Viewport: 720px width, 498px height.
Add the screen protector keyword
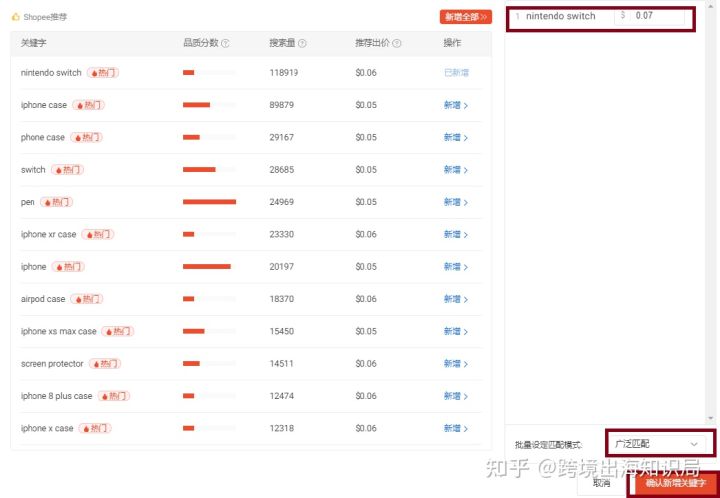click(x=456, y=364)
